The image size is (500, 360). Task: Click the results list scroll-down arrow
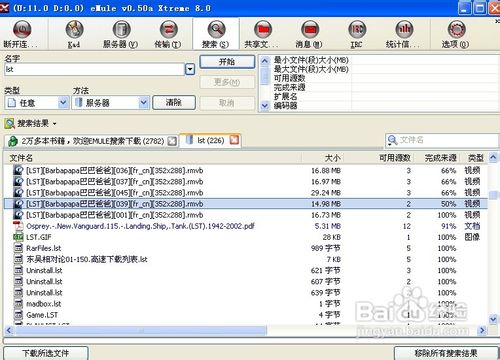[x=493, y=319]
